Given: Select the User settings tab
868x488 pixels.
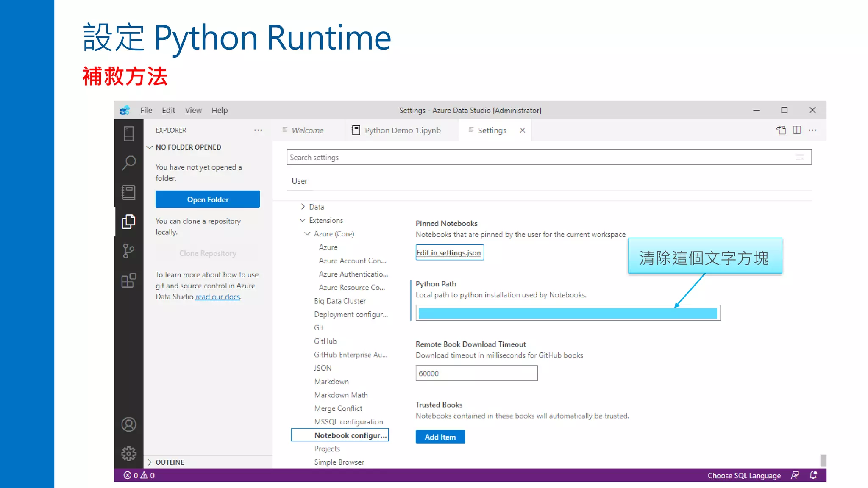Looking at the screenshot, I should [x=300, y=181].
